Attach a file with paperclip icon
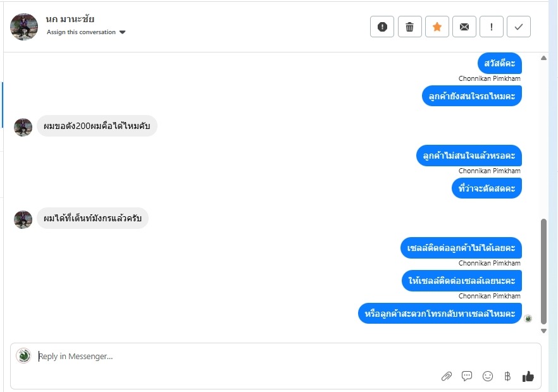558x392 pixels. coord(447,376)
